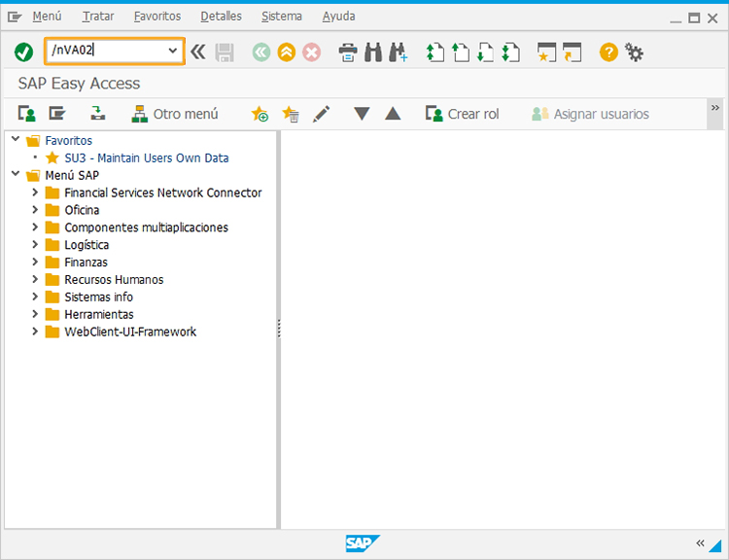Click the Generate Shortcut icon
Screen dimensions: 729x560
572,52
